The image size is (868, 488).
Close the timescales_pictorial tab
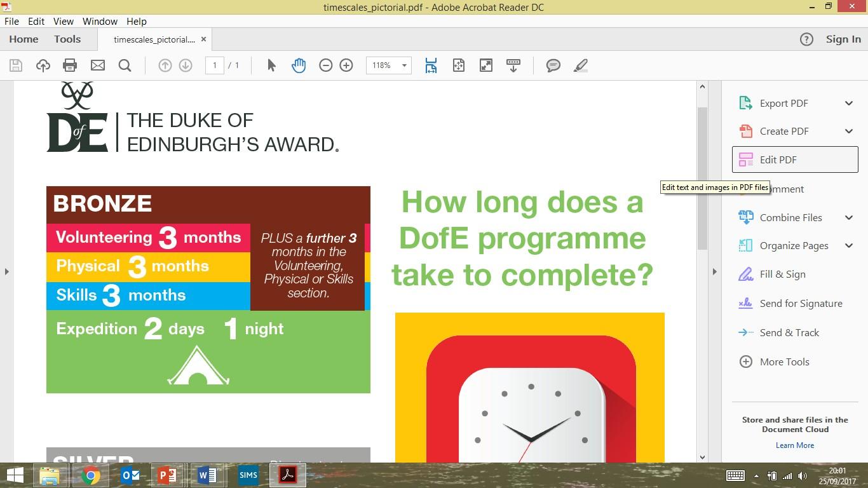point(203,39)
